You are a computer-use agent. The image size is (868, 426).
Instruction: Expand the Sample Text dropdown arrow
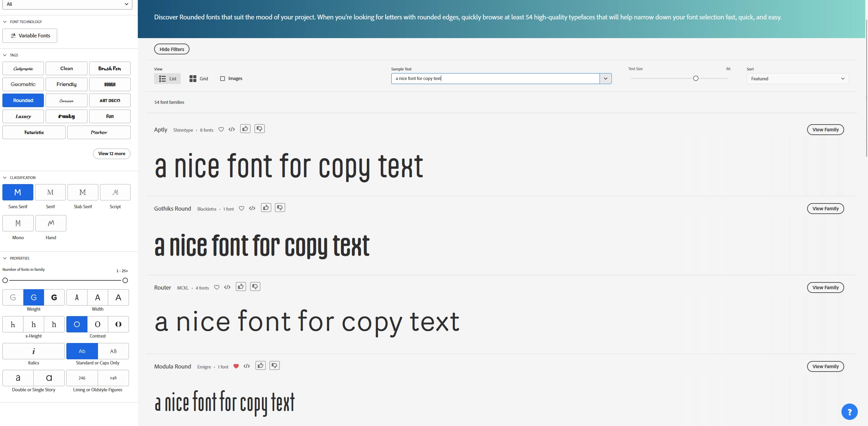coord(605,79)
